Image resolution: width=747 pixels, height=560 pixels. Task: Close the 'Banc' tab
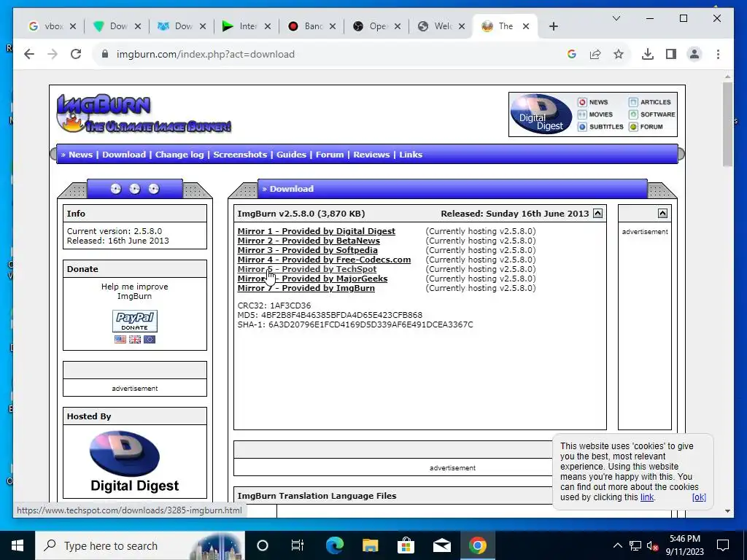(333, 26)
